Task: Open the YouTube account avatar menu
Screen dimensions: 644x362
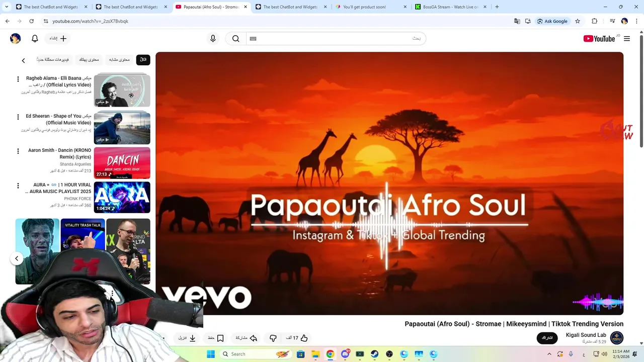Action: (x=16, y=39)
